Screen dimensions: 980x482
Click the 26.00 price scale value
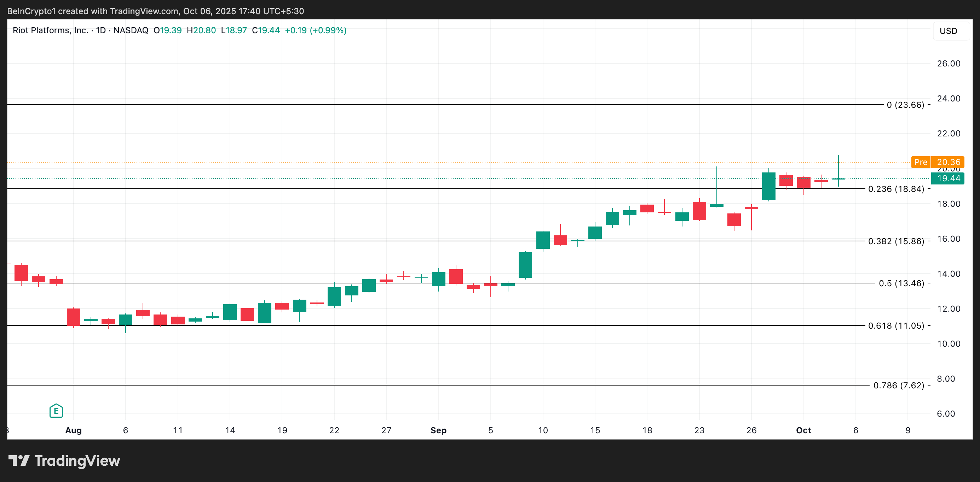tap(949, 64)
